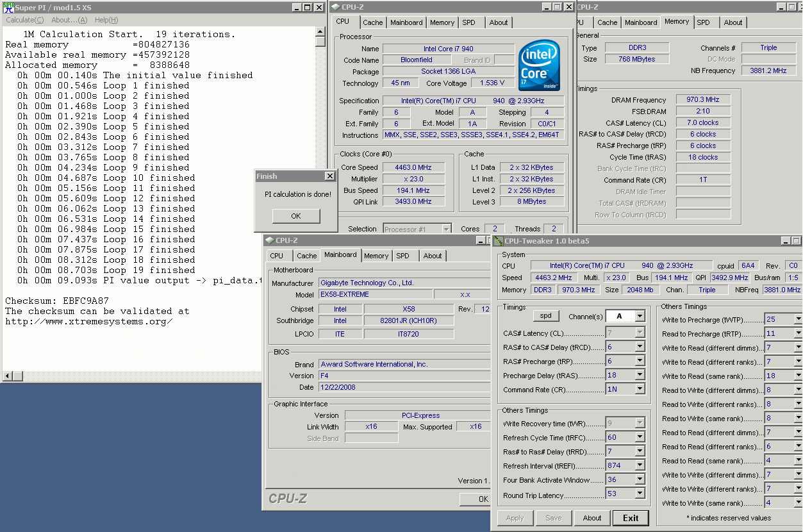Select the Cache tab in the Memory CPU-Z window
The image size is (803, 532).
tap(608, 22)
